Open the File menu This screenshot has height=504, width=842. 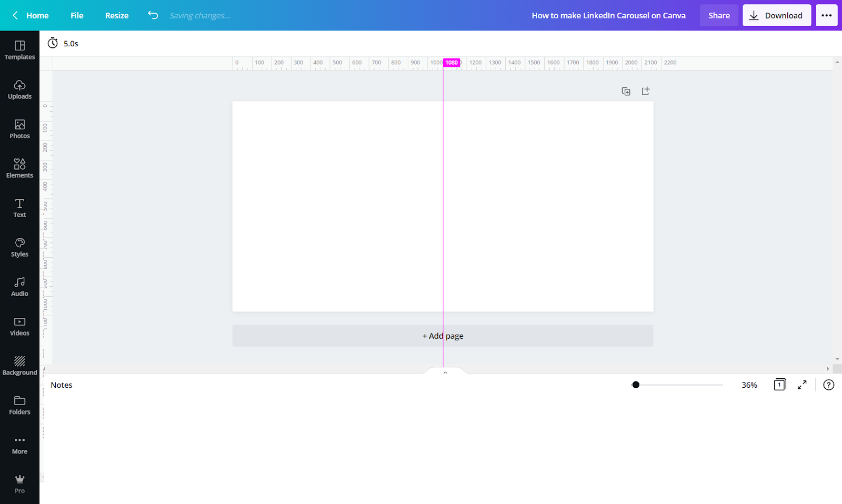point(77,15)
